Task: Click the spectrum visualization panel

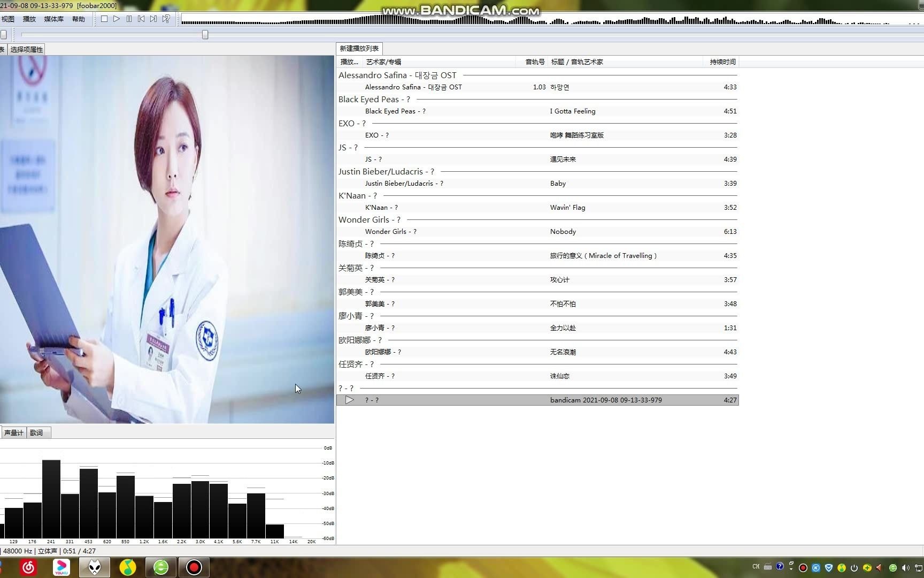Action: point(167,492)
